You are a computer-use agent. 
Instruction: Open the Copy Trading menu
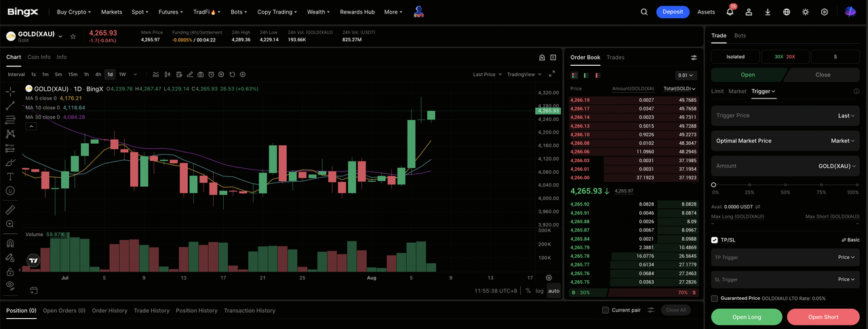277,12
